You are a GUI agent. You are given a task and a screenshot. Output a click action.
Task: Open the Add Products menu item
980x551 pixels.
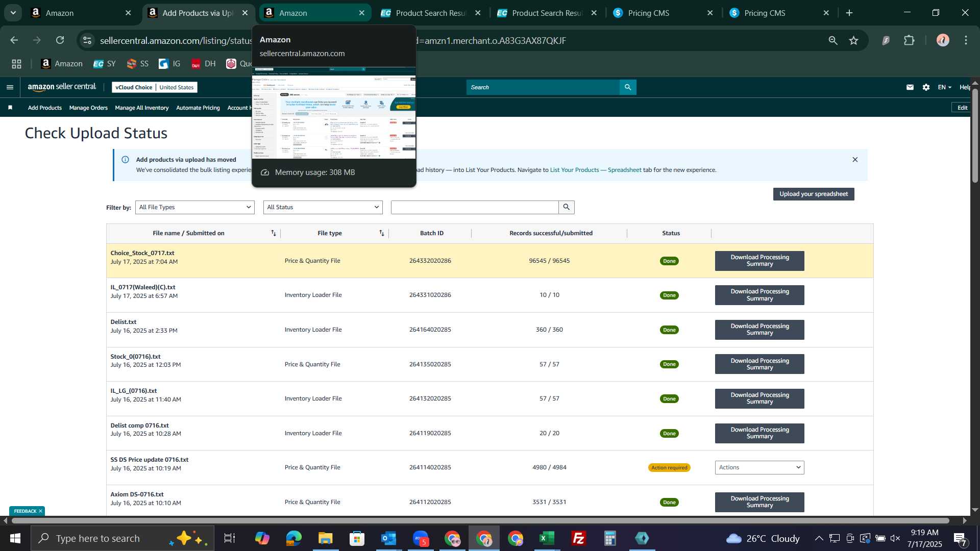coord(45,108)
